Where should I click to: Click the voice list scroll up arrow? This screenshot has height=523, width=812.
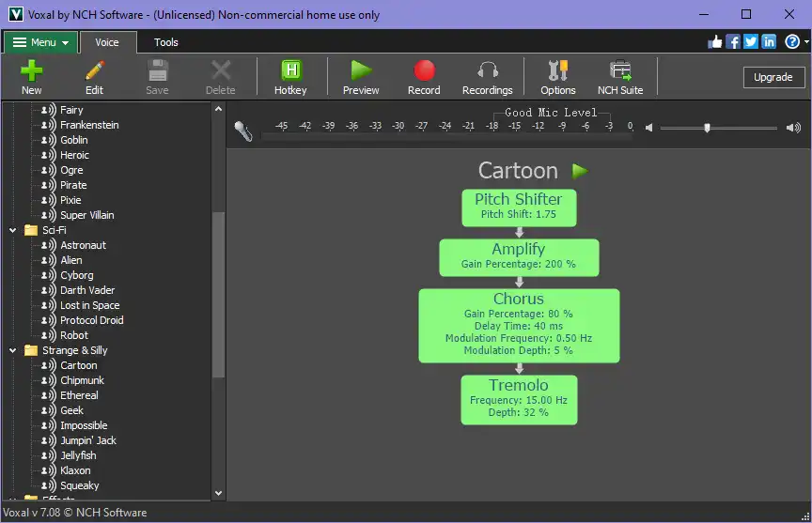pos(219,109)
